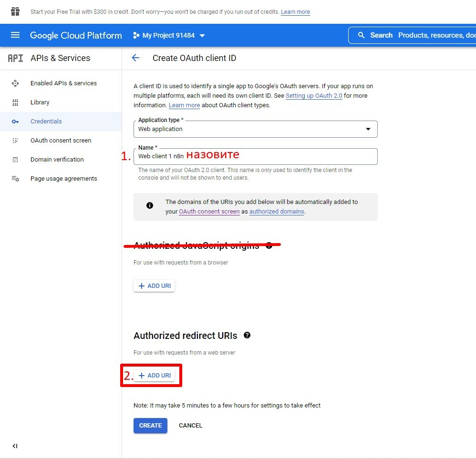Click the info icon in domains notice
The image size is (476, 459).
pyautogui.click(x=150, y=205)
